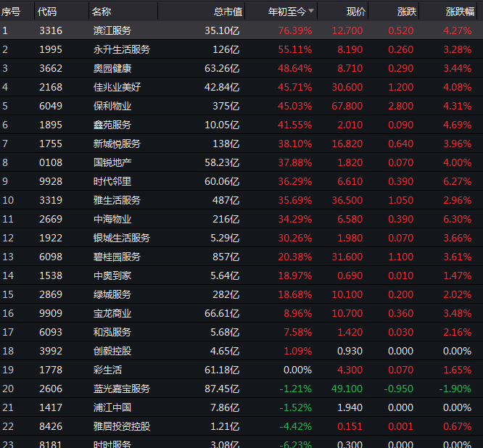Click stock code 2168
This screenshot has width=483, height=448.
51,87
